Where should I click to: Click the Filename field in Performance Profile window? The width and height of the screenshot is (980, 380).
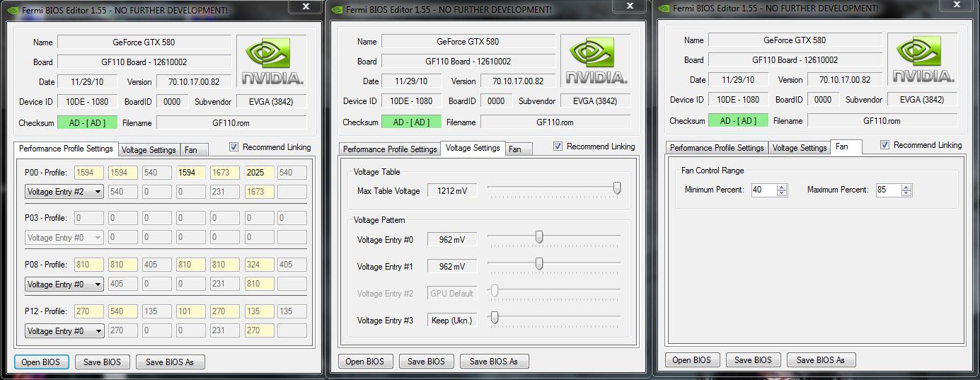click(x=231, y=123)
